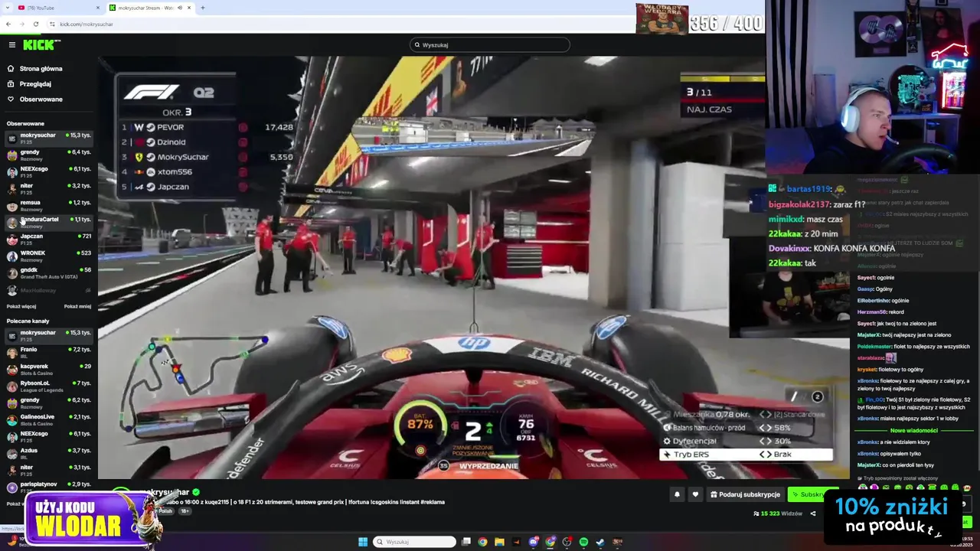Reload the page with refresh icon
The height and width of the screenshot is (551, 980).
(x=35, y=24)
